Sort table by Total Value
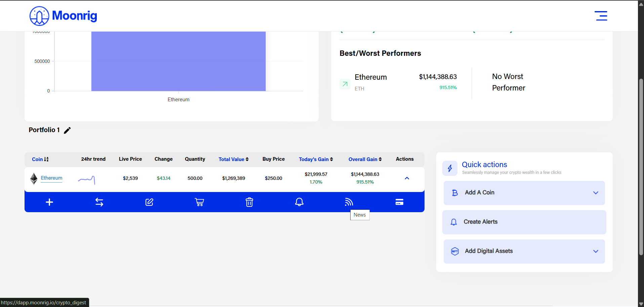The width and height of the screenshot is (644, 307). pos(234,159)
